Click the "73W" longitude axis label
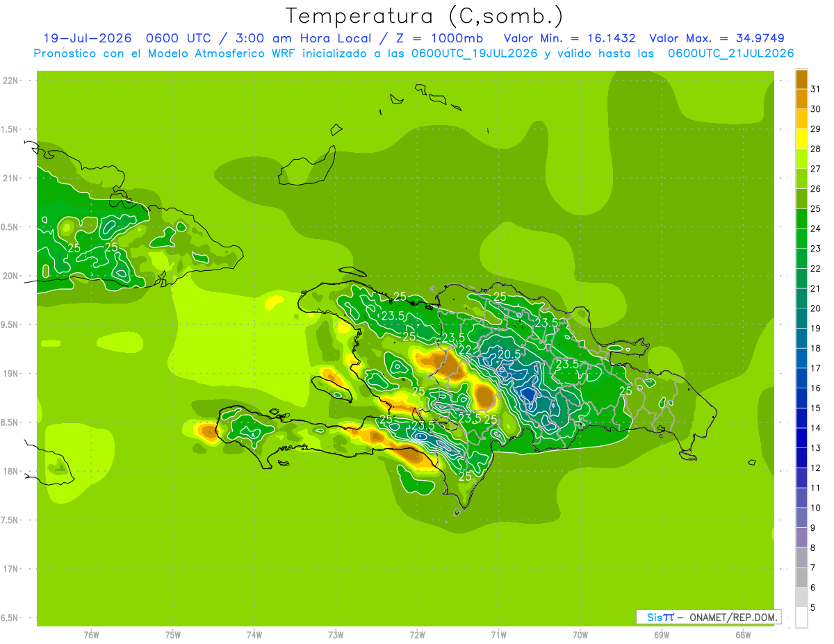This screenshot has height=644, width=834. pos(336,634)
